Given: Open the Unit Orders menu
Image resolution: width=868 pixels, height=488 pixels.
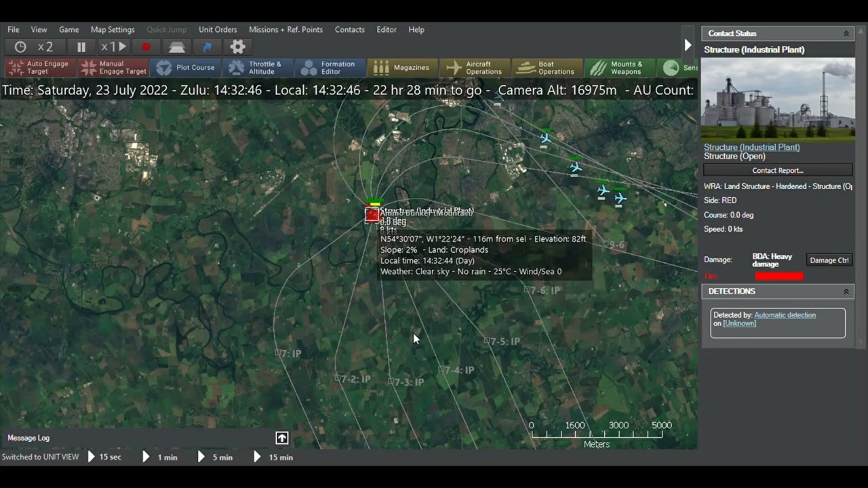Looking at the screenshot, I should [218, 30].
